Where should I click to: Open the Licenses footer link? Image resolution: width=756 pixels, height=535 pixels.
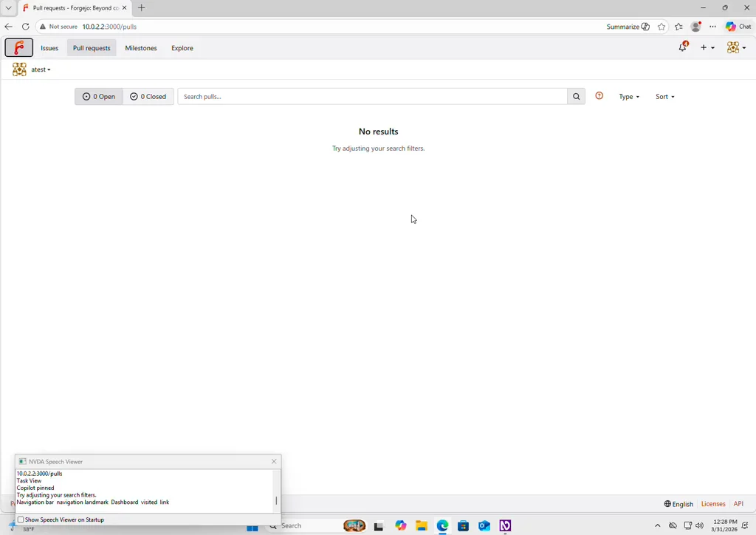pyautogui.click(x=713, y=504)
